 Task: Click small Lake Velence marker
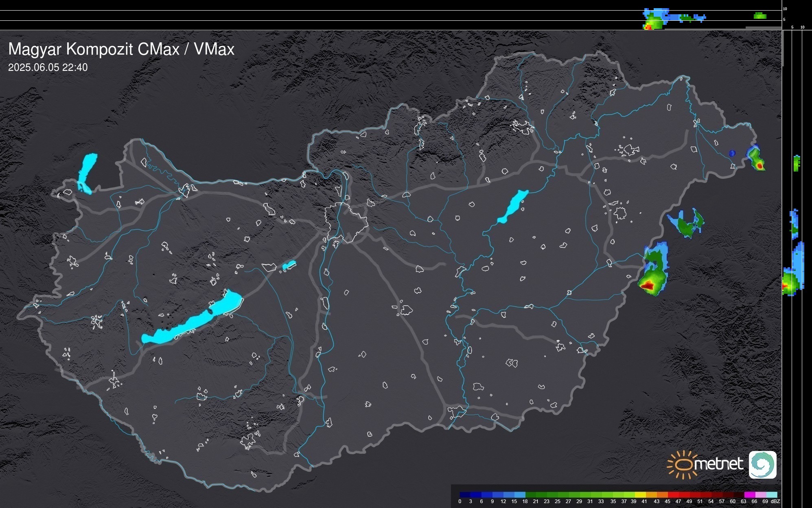[289, 266]
